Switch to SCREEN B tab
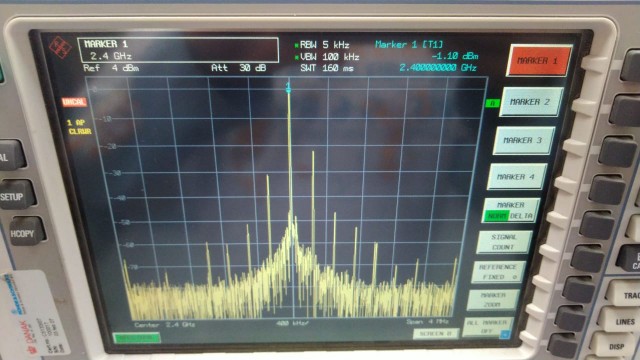Image resolution: width=640 pixels, height=360 pixels. tap(435, 333)
